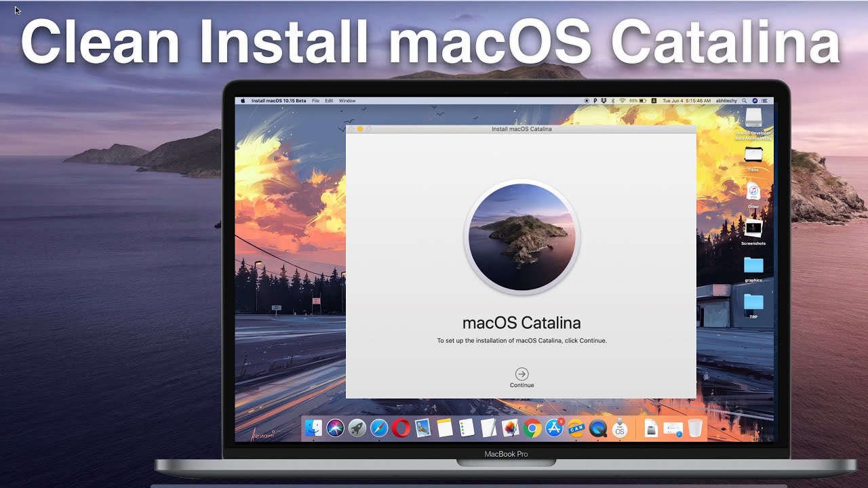Open the Trash in the Dock
This screenshot has width=868, height=488.
(695, 428)
